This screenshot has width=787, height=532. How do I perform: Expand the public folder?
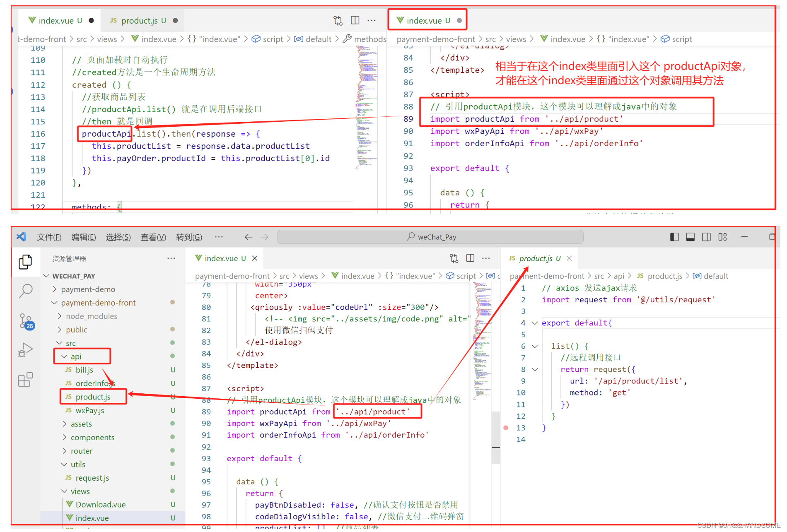(60, 330)
